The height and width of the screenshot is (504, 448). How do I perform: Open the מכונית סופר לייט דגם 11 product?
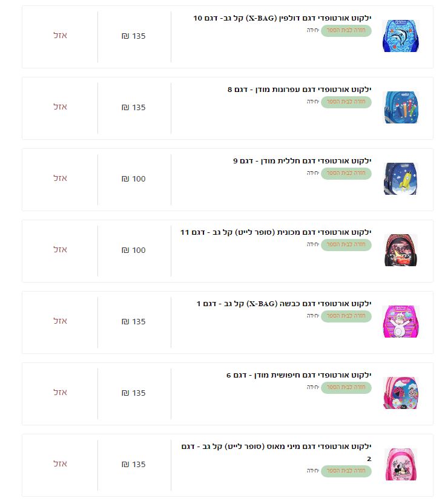point(275,232)
